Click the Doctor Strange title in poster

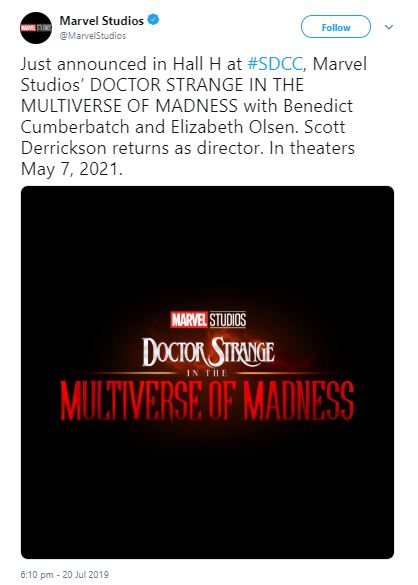click(x=208, y=351)
